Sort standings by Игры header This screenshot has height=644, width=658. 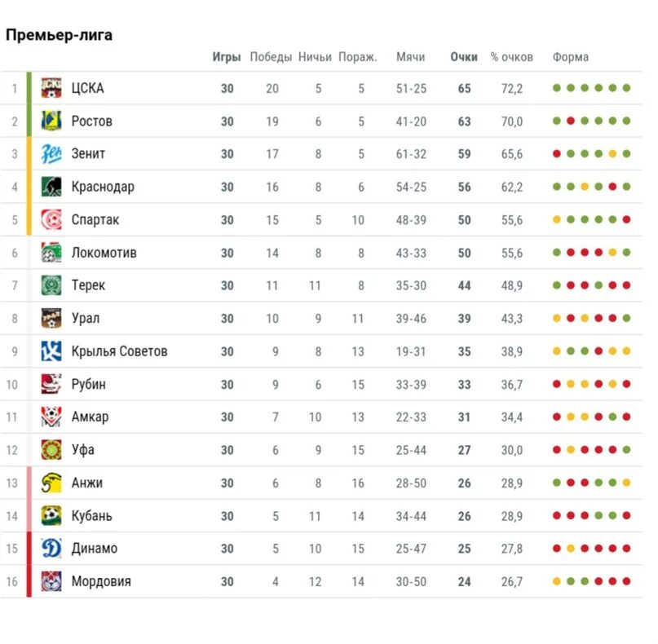click(227, 57)
